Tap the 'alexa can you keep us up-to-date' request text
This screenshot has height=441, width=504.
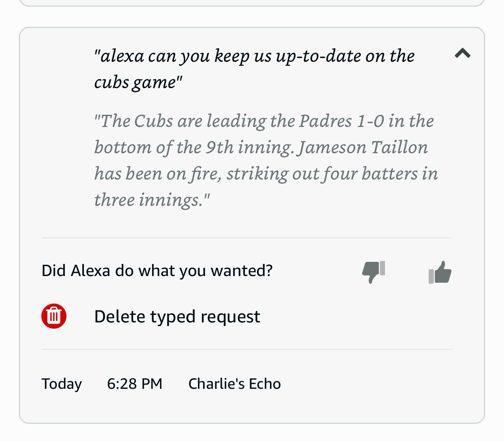254,56
